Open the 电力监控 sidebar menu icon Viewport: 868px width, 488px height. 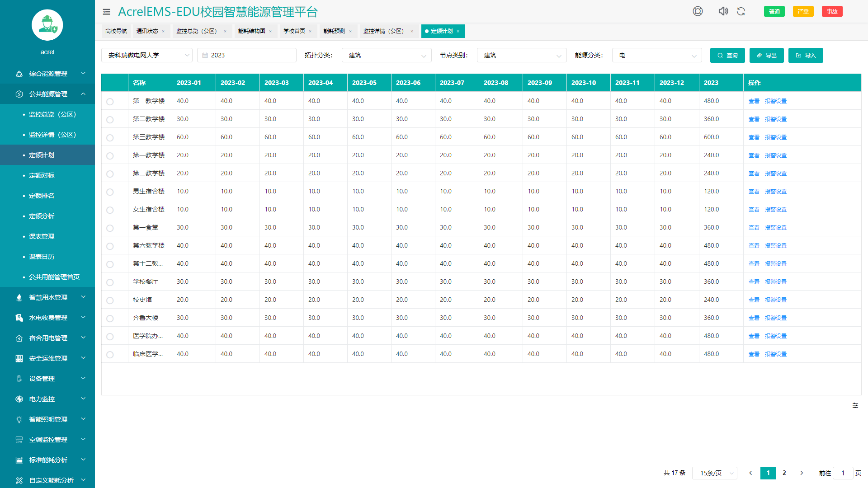click(19, 399)
